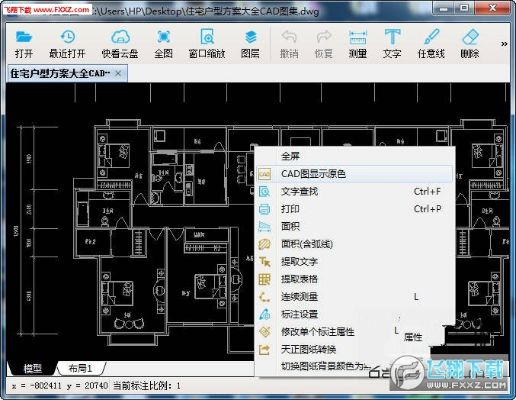Maximize the CAD viewer window
The image size is (516, 400).
(464, 8)
